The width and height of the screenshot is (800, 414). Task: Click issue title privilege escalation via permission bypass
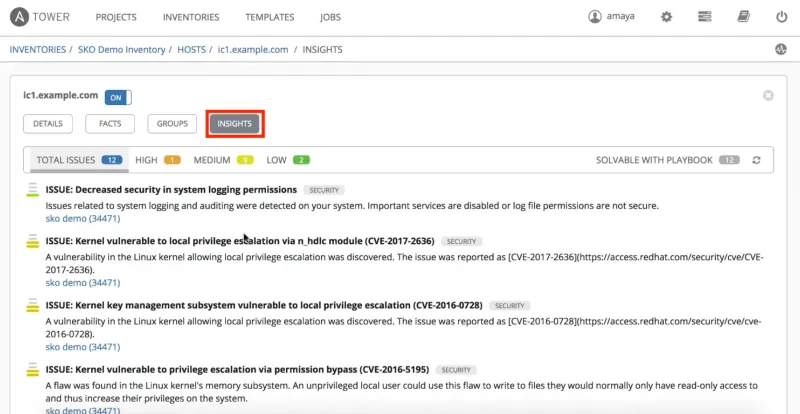click(x=237, y=370)
